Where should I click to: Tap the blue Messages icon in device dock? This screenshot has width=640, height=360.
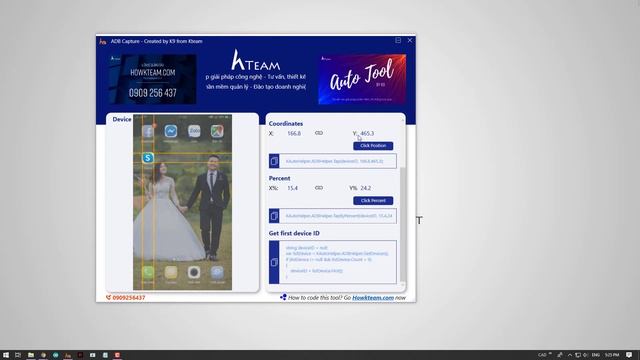pos(217,272)
